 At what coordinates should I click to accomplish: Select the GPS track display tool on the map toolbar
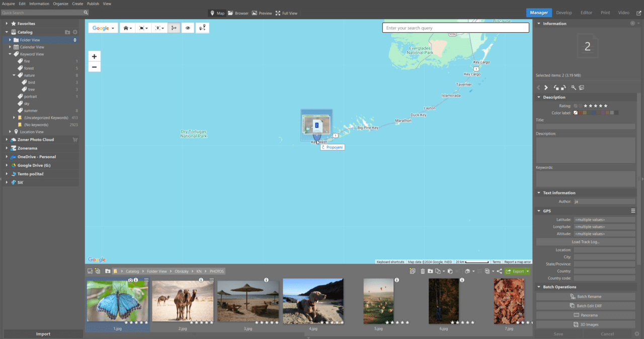pos(174,28)
